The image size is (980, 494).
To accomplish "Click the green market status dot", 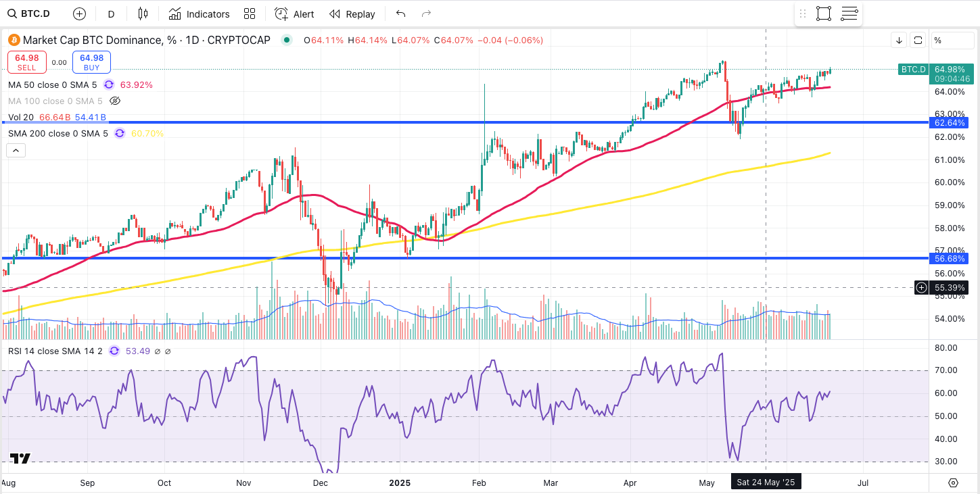I will [x=287, y=40].
